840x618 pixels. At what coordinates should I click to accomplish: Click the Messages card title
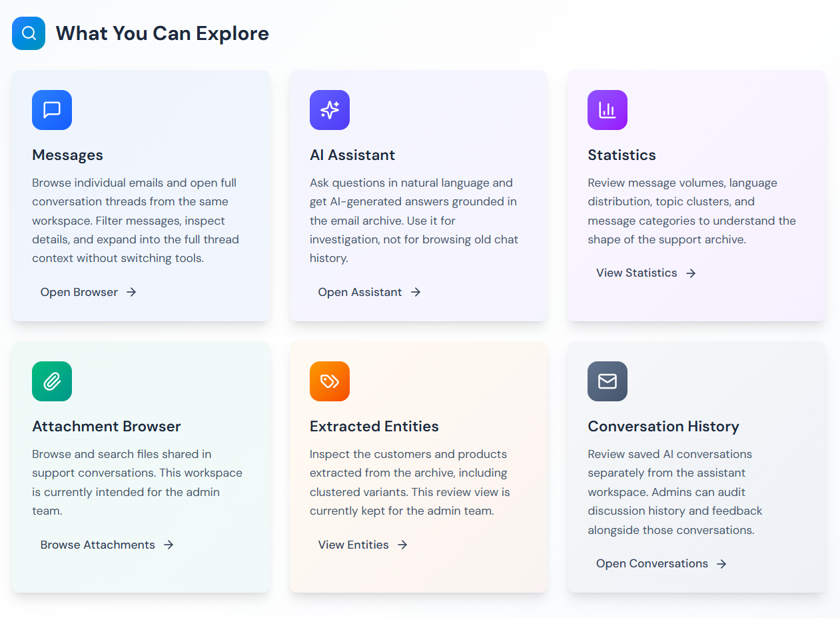(68, 155)
